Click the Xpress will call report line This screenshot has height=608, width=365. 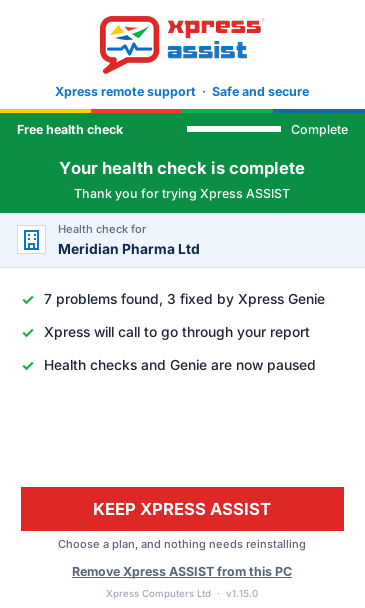coord(177,332)
